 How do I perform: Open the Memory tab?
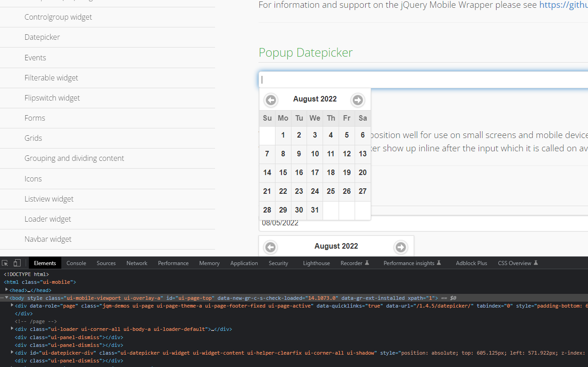(210, 263)
